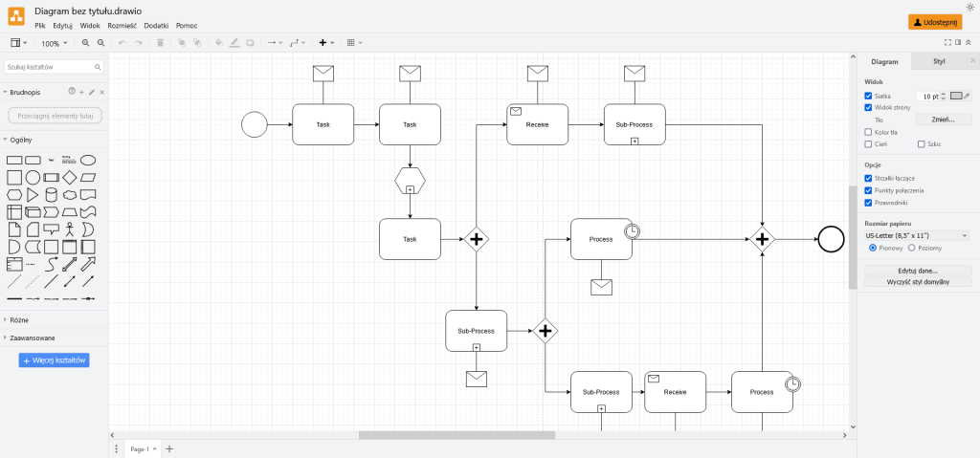Select the hexagon shape in Ogólny palette

[x=14, y=195]
